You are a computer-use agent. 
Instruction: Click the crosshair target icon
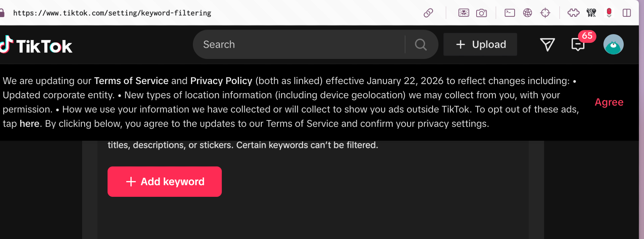coord(545,13)
